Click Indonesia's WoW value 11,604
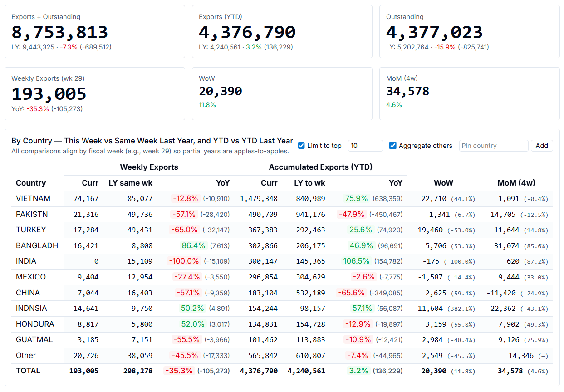The height and width of the screenshot is (392, 564). (x=430, y=308)
